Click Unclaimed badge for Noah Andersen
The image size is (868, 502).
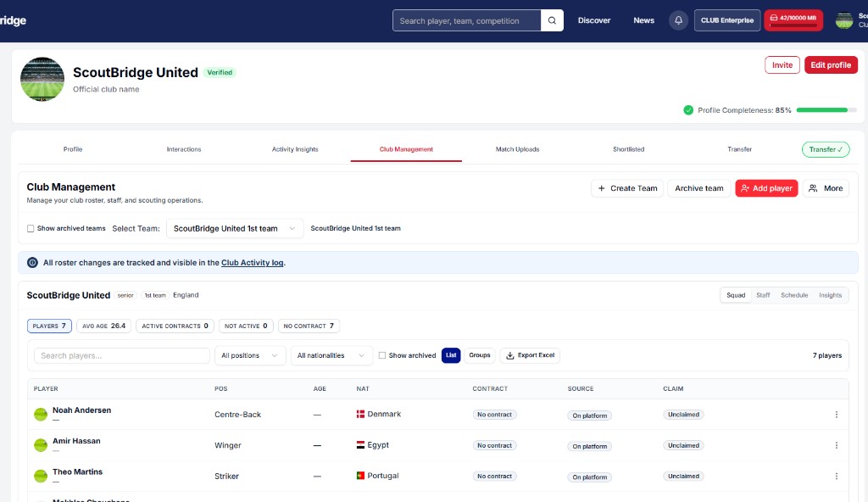point(684,415)
